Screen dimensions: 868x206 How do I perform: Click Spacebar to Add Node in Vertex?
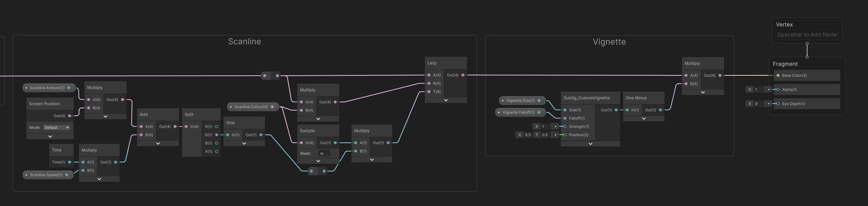807,35
